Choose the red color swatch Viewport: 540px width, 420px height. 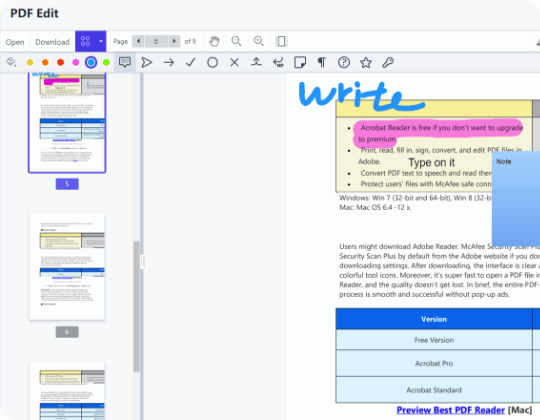[x=61, y=62]
